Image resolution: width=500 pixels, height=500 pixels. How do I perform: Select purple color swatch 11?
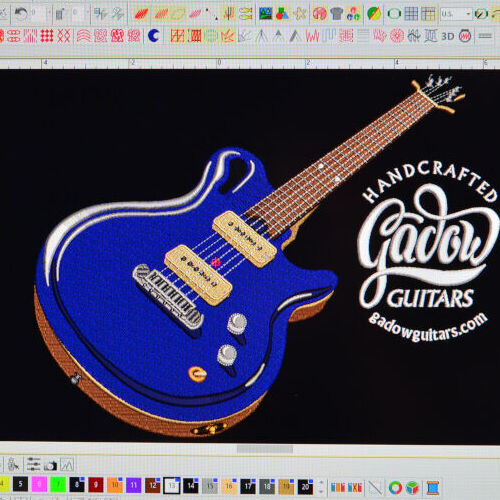134,485
